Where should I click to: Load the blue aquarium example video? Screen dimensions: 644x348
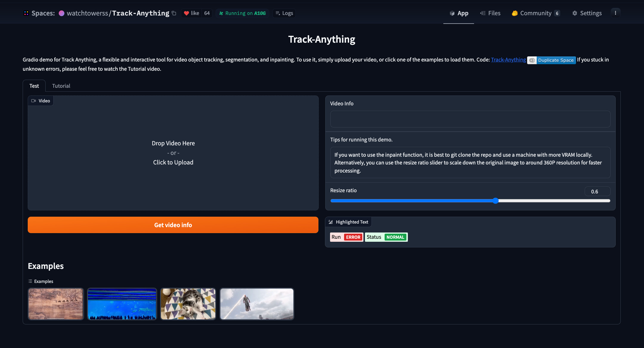click(122, 304)
